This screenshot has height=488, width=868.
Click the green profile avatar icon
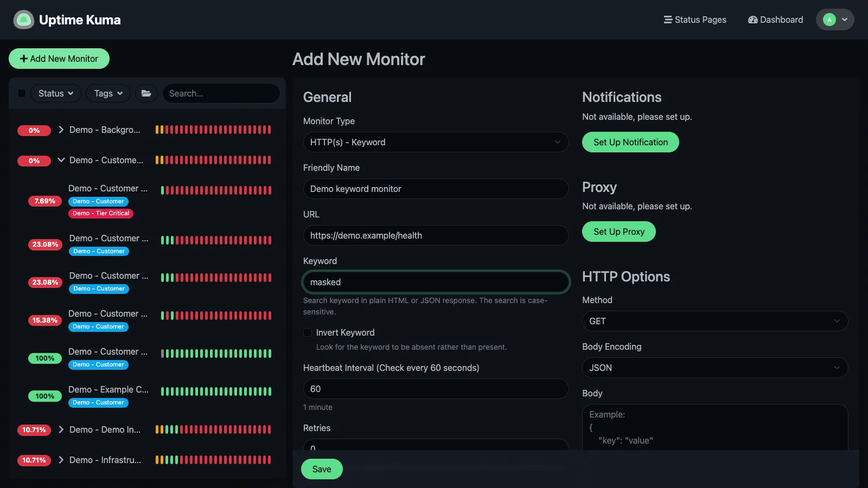click(x=829, y=20)
